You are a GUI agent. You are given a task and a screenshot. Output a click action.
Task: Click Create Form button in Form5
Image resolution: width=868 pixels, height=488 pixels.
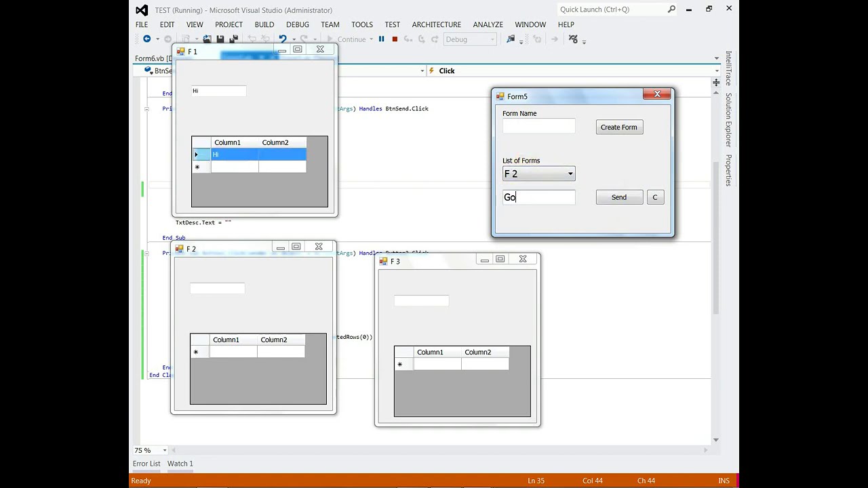619,127
